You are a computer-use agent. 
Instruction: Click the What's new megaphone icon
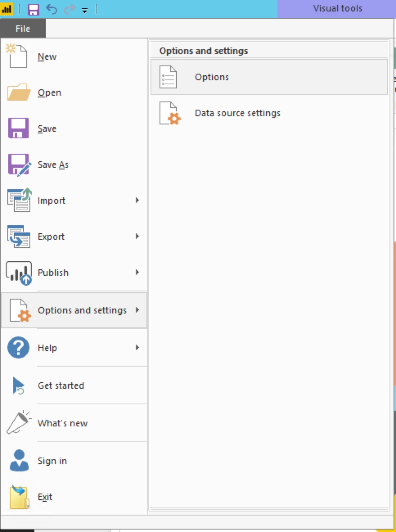(18, 422)
